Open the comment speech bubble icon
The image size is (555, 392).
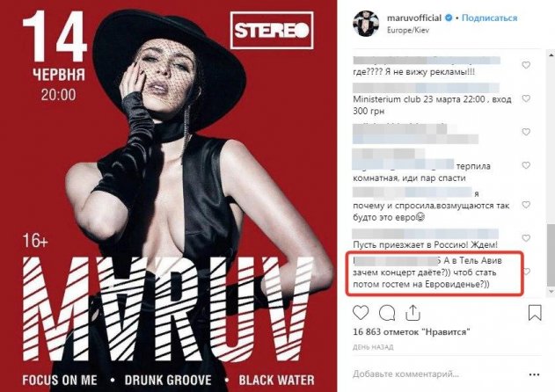(x=387, y=313)
